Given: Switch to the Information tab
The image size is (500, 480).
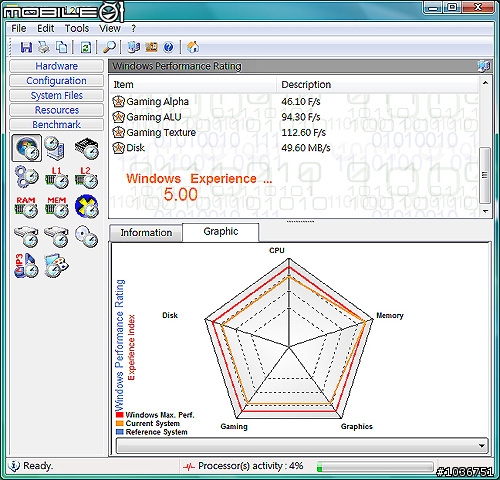Looking at the screenshot, I should pos(146,232).
